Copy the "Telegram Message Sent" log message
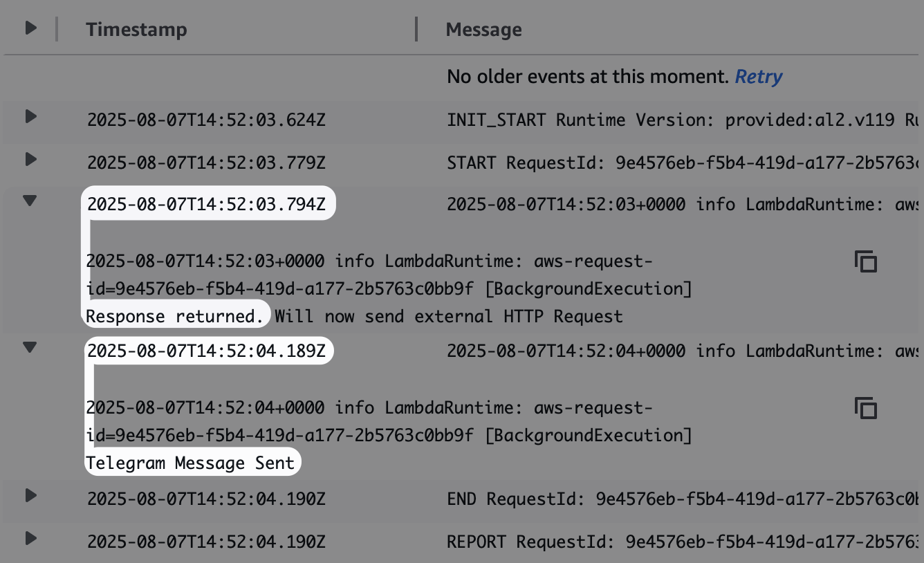The height and width of the screenshot is (563, 924). (866, 408)
